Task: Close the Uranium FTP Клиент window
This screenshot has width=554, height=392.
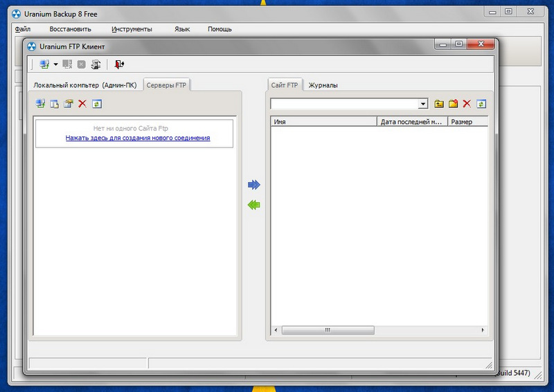Action: click(x=481, y=44)
